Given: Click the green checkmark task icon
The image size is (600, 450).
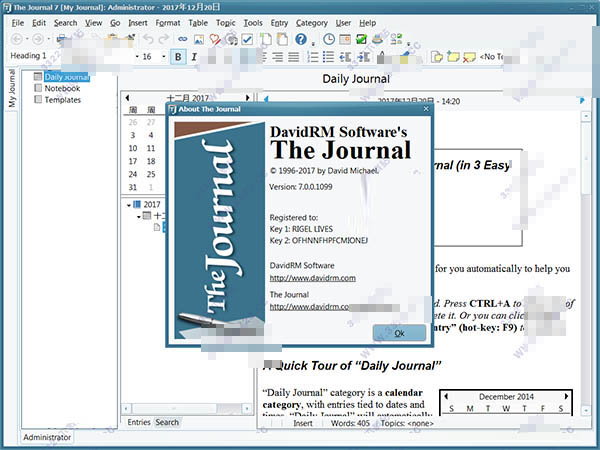Looking at the screenshot, I should pyautogui.click(x=361, y=39).
